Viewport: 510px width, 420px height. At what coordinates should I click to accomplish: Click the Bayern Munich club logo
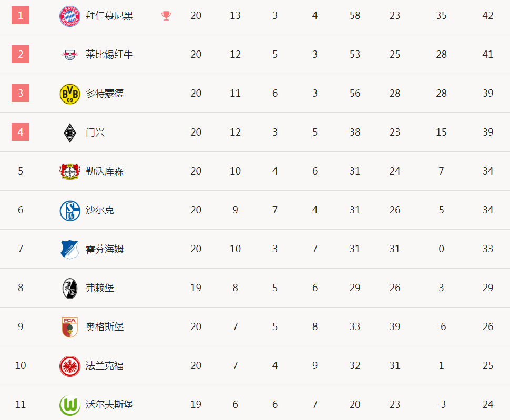(x=69, y=16)
